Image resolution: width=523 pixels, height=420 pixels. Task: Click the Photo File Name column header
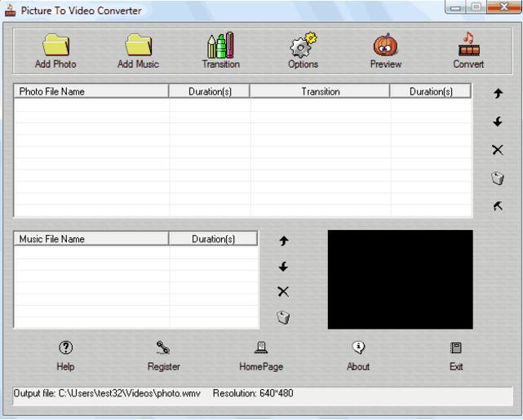(x=91, y=92)
